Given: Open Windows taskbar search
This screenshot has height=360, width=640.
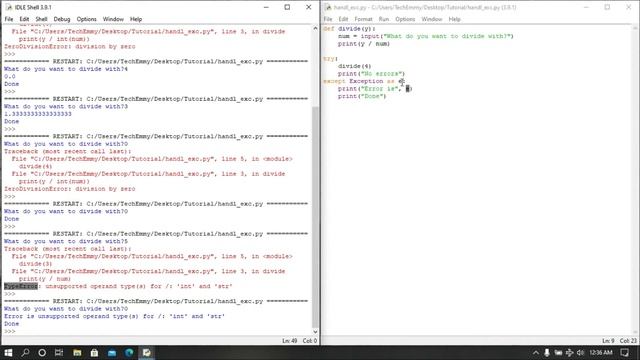Looking at the screenshot, I should pyautogui.click(x=25, y=353).
